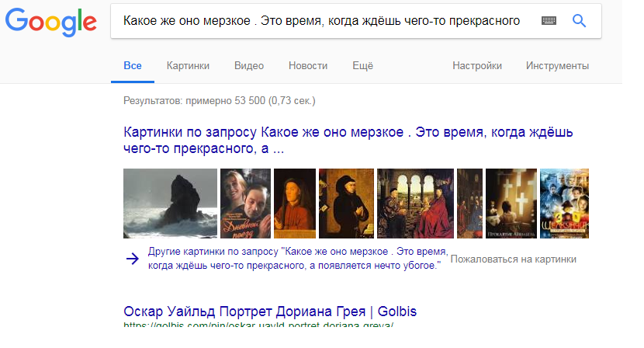The height and width of the screenshot is (348, 644).
Task: Switch to the Картинки tab
Action: (188, 66)
